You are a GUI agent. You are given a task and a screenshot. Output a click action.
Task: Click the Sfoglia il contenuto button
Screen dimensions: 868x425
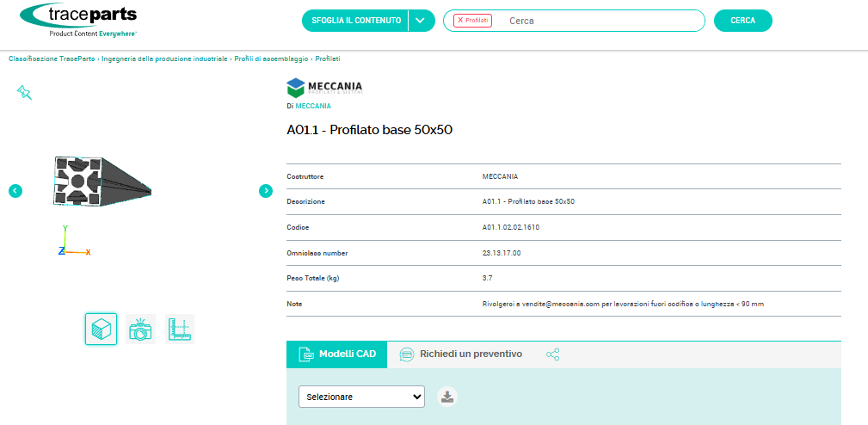coord(356,21)
